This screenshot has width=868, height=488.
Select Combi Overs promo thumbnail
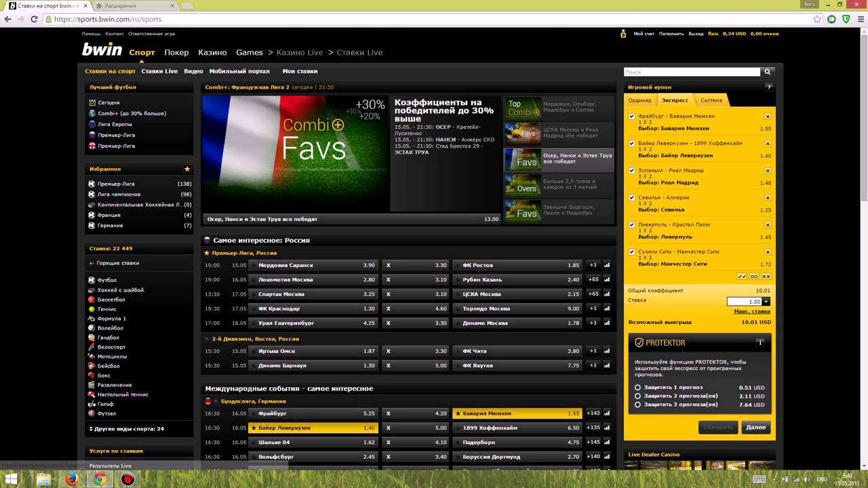522,185
